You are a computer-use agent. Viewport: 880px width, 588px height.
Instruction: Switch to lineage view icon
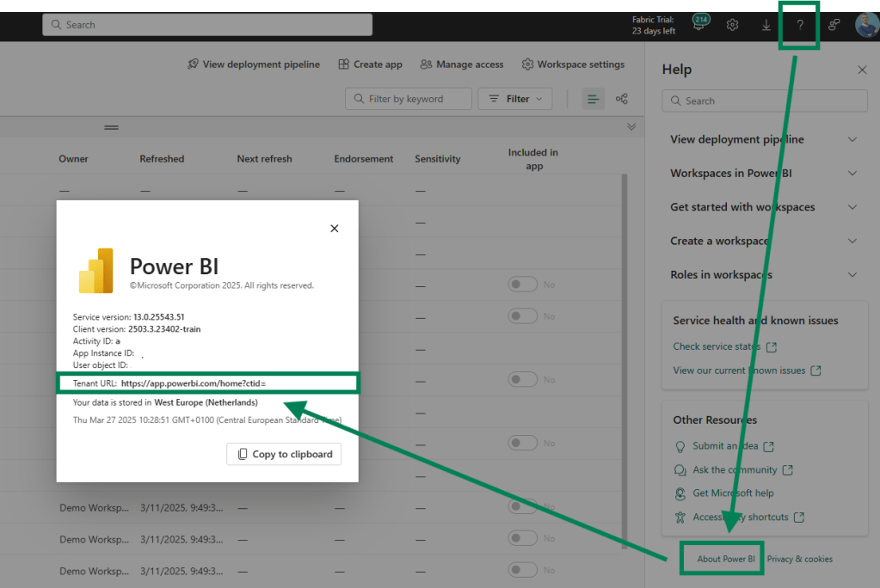tap(622, 99)
